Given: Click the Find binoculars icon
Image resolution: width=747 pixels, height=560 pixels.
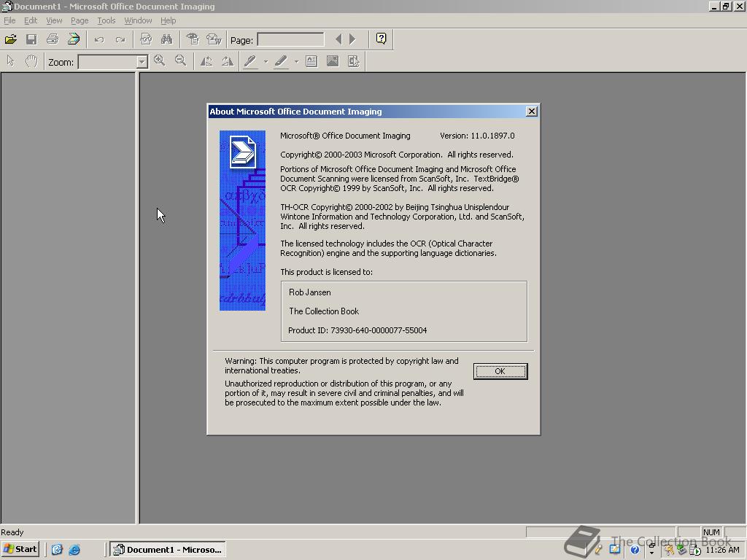Looking at the screenshot, I should pos(166,39).
